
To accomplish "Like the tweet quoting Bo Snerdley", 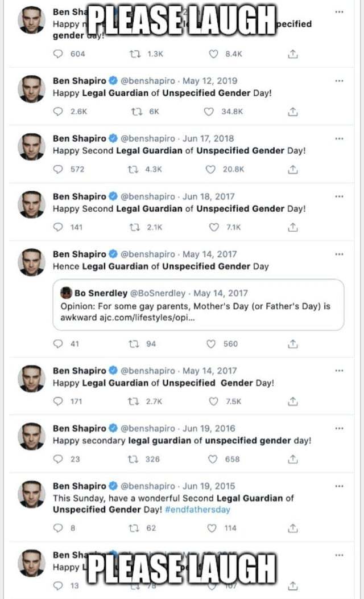I will click(211, 343).
